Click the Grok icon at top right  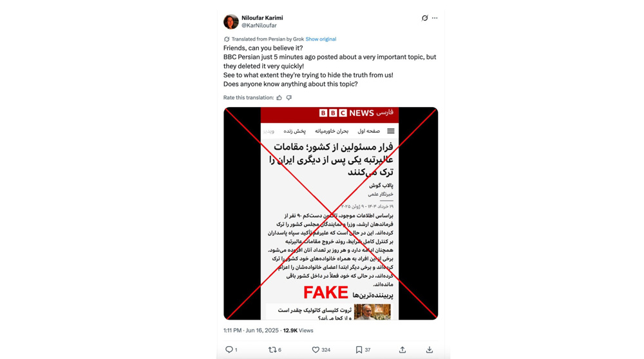point(424,18)
